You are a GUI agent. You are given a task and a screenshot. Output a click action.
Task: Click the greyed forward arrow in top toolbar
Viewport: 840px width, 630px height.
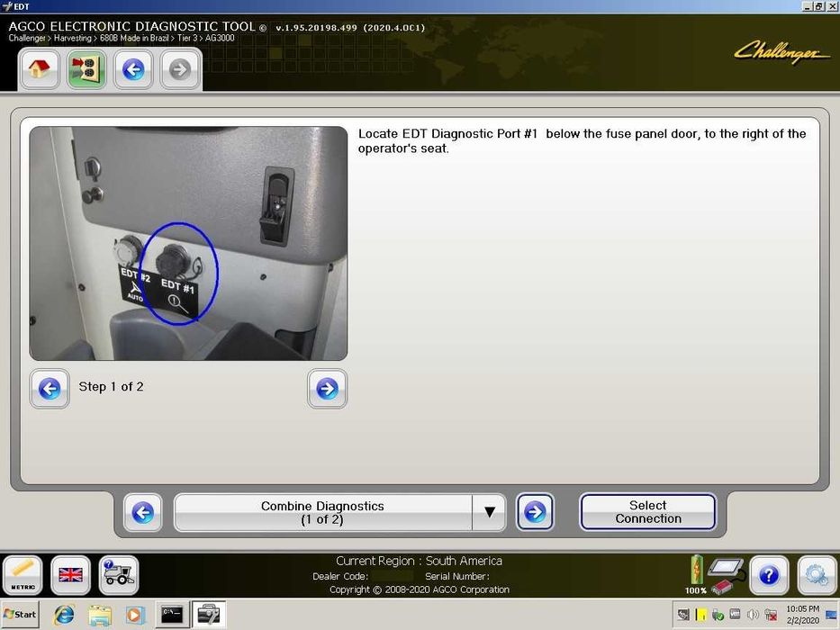tap(180, 69)
